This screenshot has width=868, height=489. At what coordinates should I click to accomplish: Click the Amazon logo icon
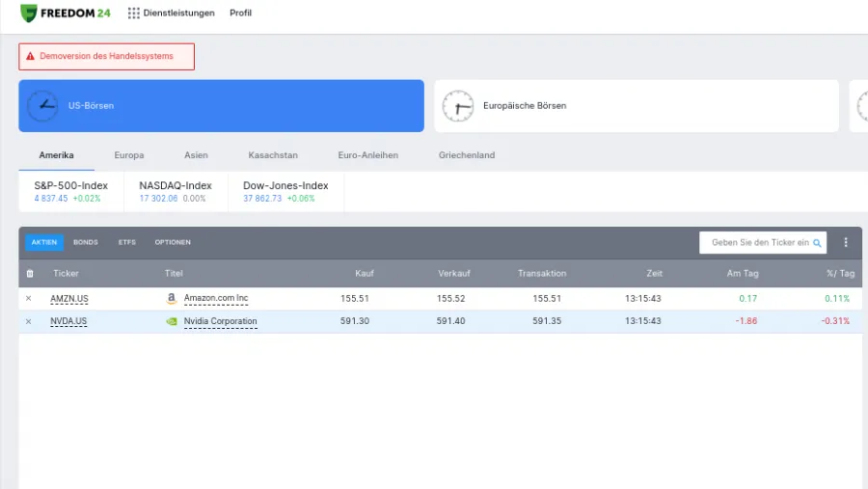coord(172,299)
